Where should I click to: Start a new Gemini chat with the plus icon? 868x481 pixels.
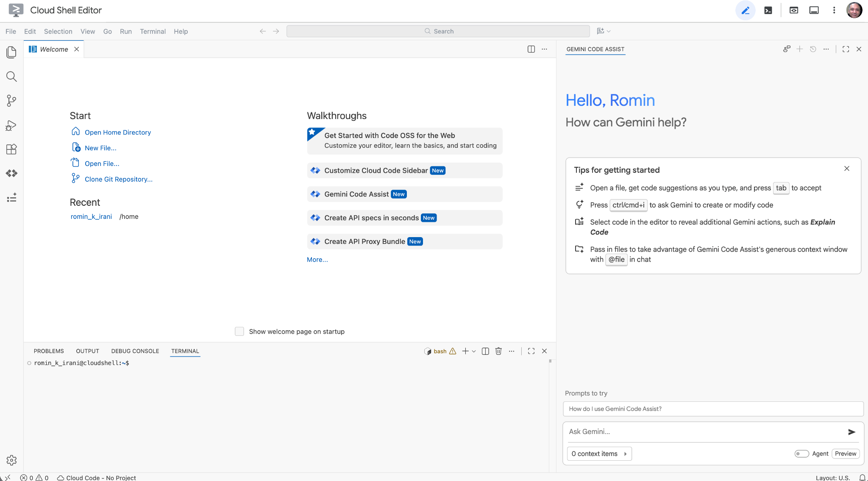click(800, 49)
